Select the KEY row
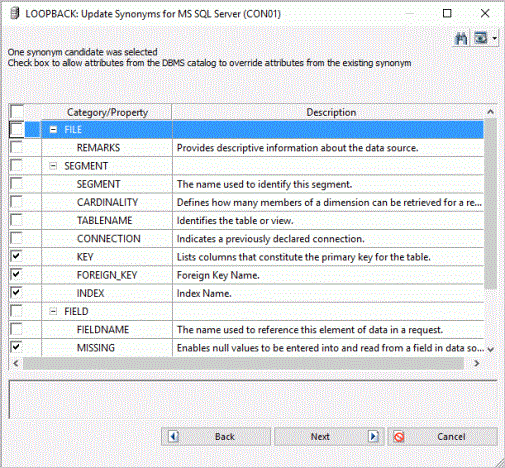Screen dimensions: 505x468 click(x=246, y=257)
